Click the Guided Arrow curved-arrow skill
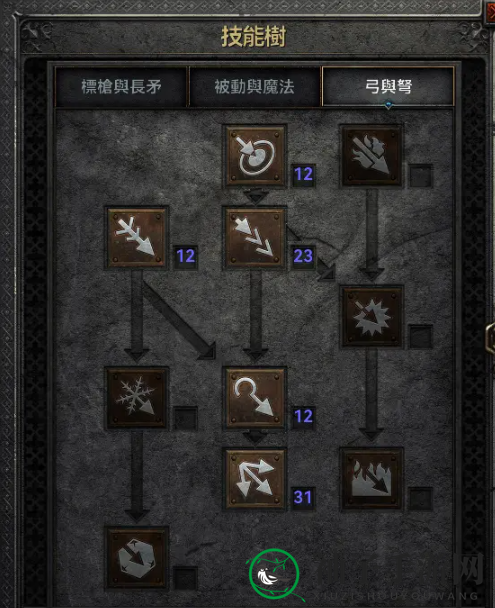 255,398
